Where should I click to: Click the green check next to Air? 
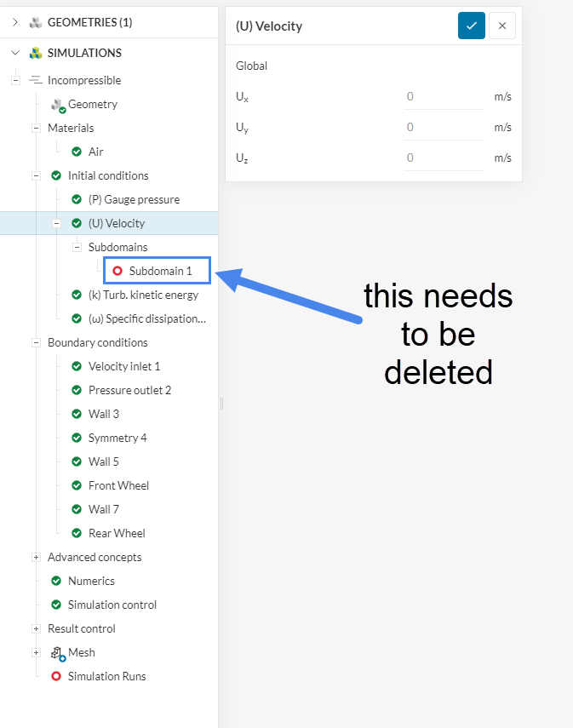click(x=77, y=152)
